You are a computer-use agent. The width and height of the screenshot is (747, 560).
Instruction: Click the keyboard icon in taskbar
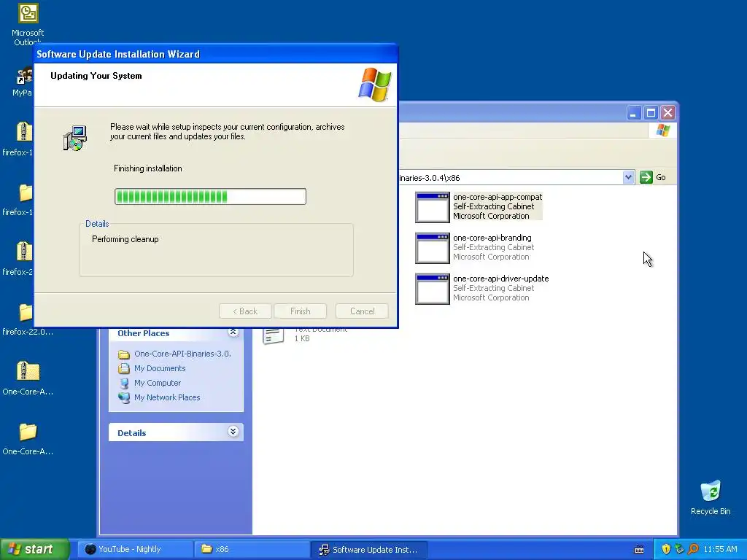639,550
